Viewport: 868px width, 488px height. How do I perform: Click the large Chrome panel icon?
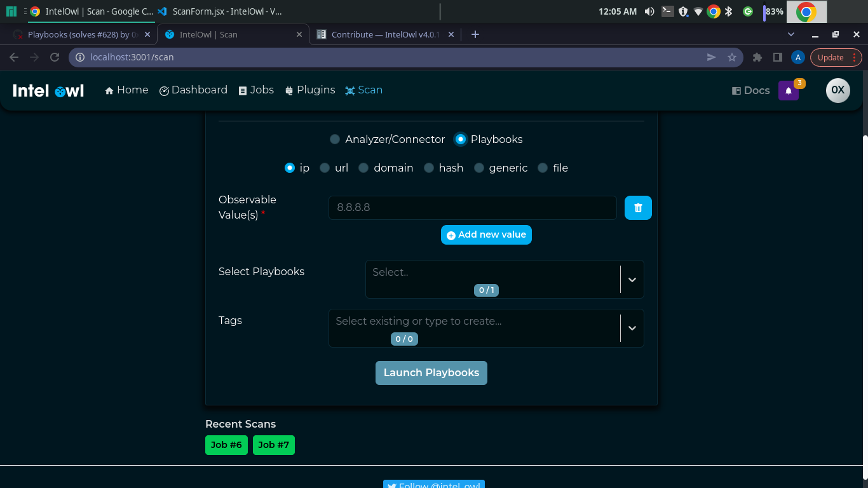(x=806, y=11)
